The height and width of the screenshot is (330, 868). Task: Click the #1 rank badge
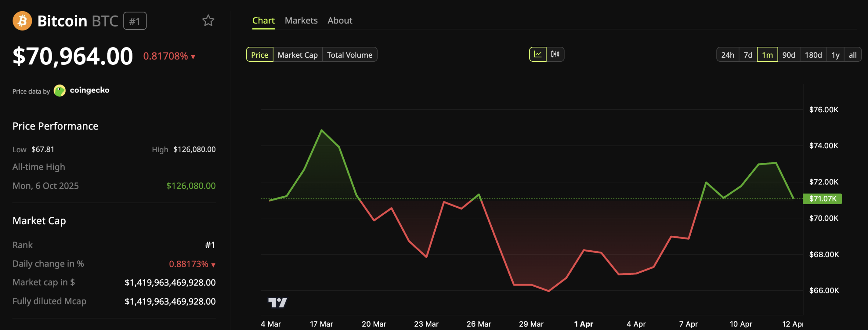point(135,21)
